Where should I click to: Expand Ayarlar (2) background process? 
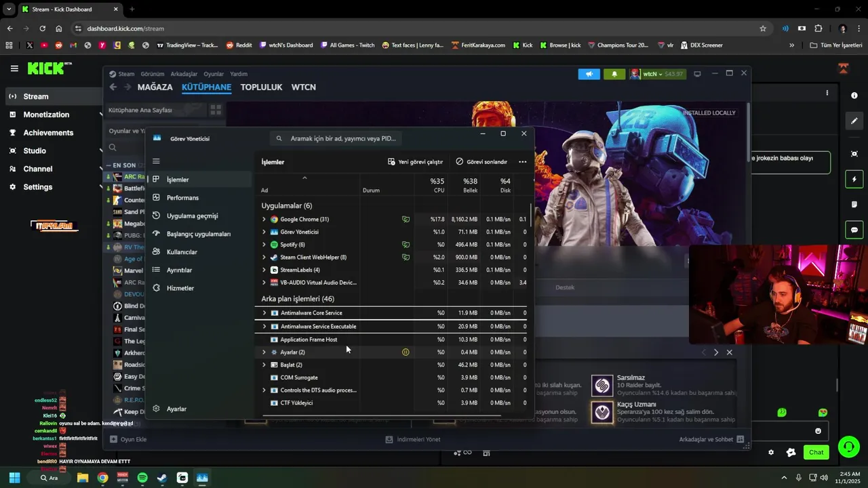(264, 352)
